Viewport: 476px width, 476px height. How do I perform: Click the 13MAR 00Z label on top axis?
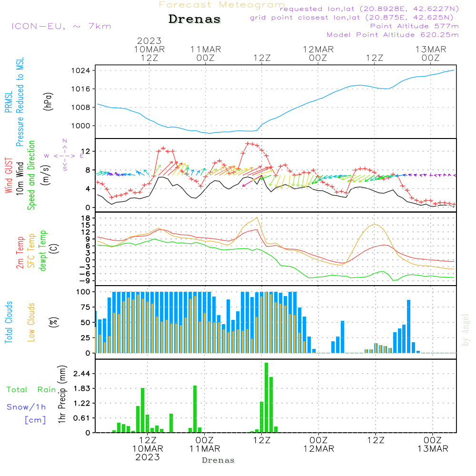(430, 53)
